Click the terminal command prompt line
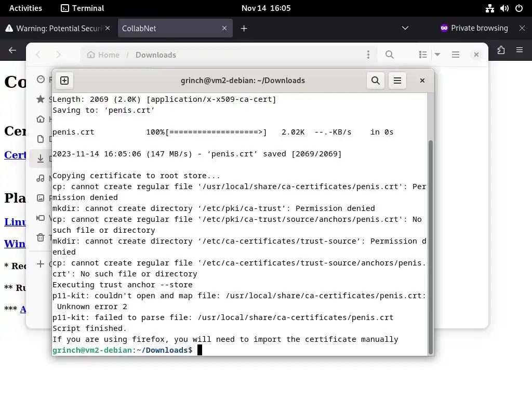 pyautogui.click(x=240, y=350)
